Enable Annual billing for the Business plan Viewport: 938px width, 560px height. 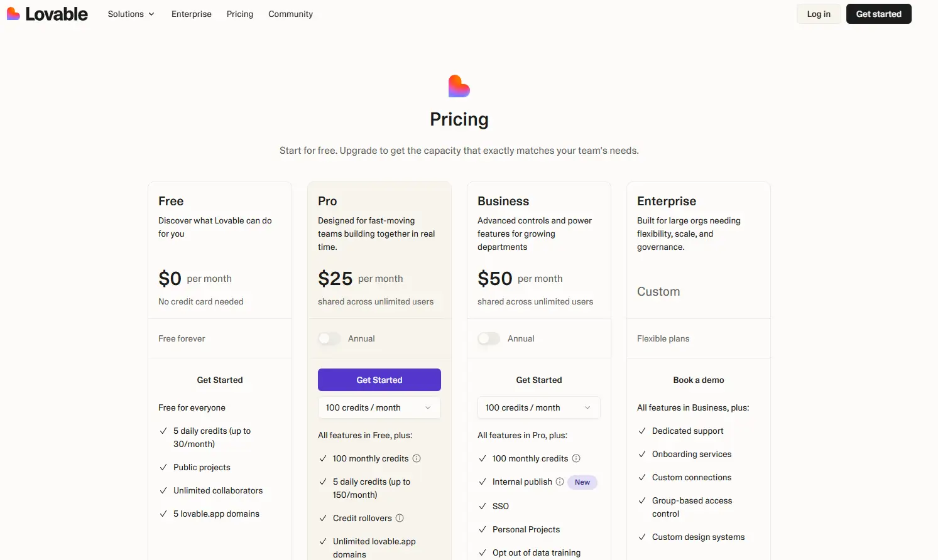tap(489, 338)
